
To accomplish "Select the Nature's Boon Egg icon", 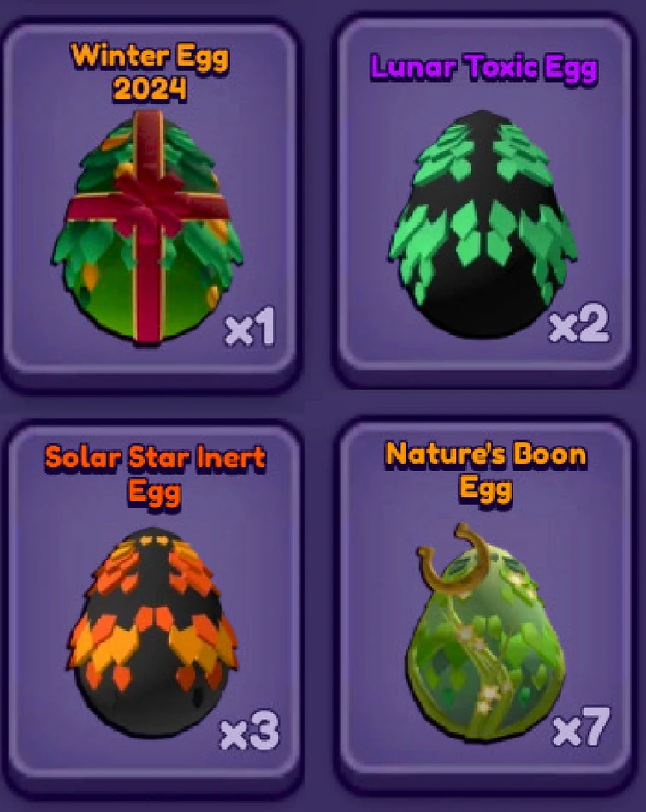I will coord(485,633).
